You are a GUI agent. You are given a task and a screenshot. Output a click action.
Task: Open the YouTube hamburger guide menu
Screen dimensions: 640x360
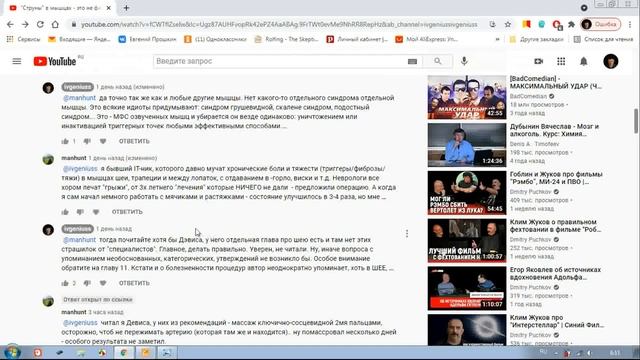[17, 61]
